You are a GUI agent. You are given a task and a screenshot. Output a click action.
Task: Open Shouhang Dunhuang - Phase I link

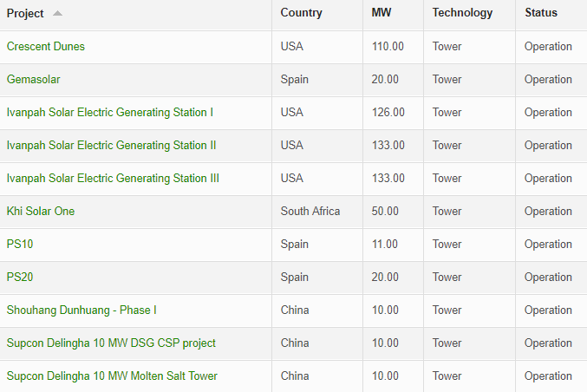tap(82, 310)
